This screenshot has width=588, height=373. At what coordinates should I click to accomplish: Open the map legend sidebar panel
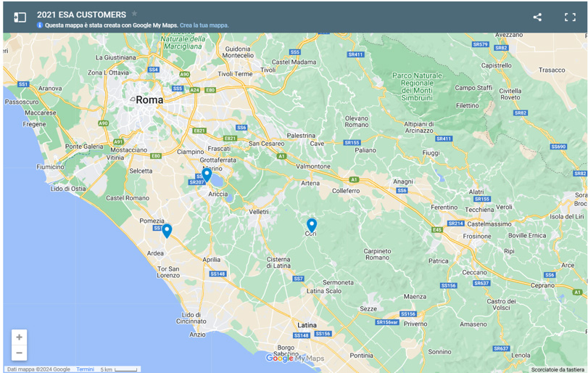pos(20,17)
